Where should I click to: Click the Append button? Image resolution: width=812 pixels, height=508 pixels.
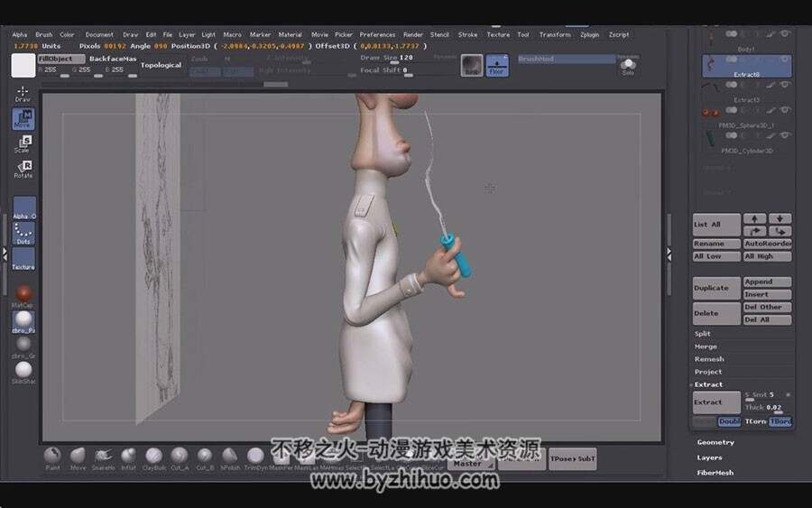767,282
